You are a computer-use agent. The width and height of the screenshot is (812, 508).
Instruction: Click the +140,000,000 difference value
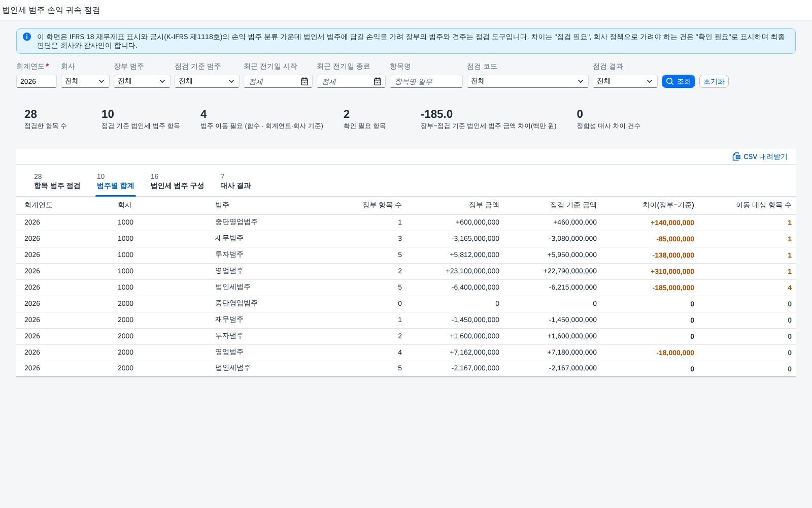point(672,223)
